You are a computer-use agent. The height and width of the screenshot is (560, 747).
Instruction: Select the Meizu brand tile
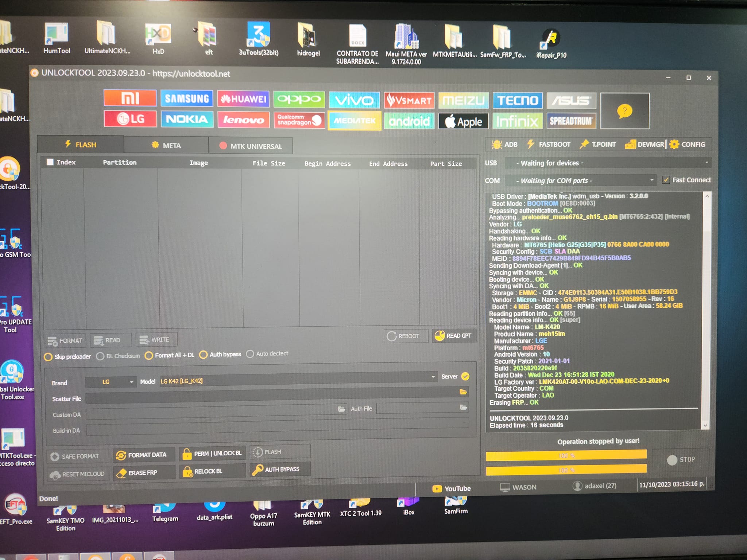(463, 100)
